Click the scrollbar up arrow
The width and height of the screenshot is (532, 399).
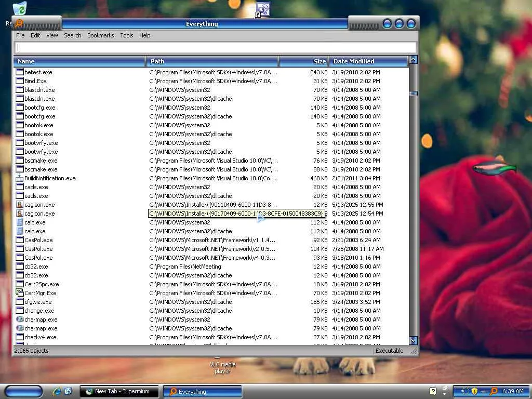[413, 60]
